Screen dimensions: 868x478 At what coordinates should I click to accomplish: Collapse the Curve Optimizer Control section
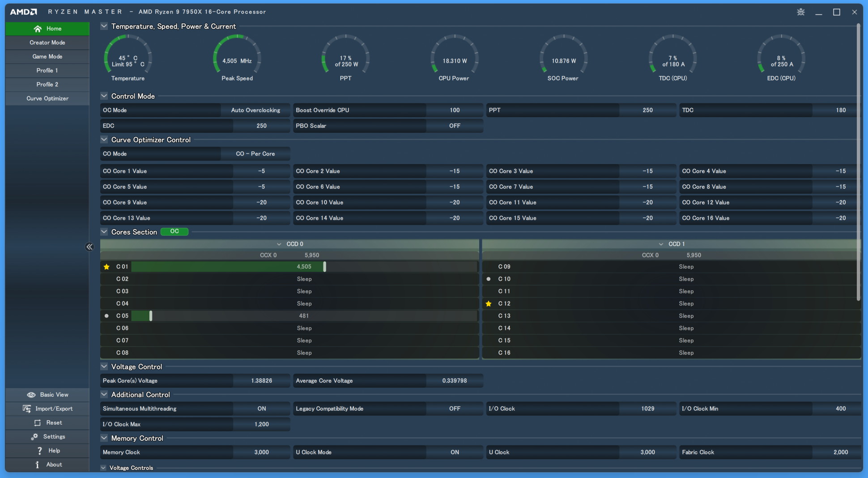click(104, 140)
